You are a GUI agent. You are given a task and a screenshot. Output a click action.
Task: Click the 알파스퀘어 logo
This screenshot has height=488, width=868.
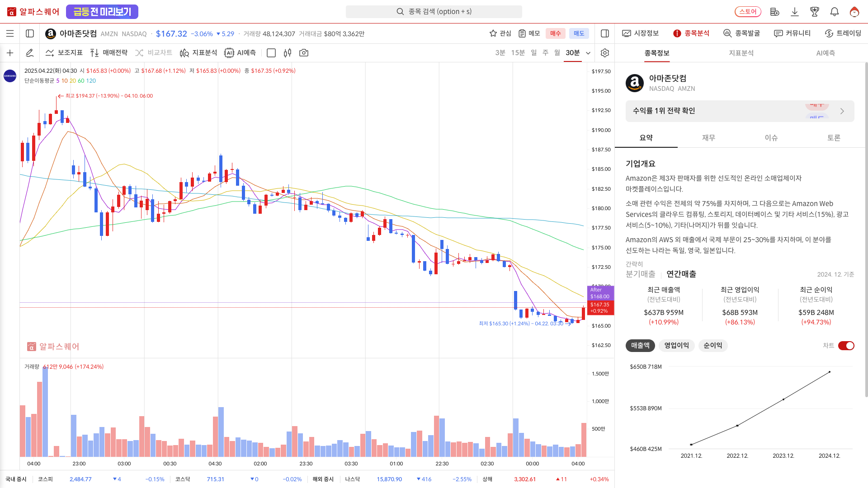click(x=33, y=12)
